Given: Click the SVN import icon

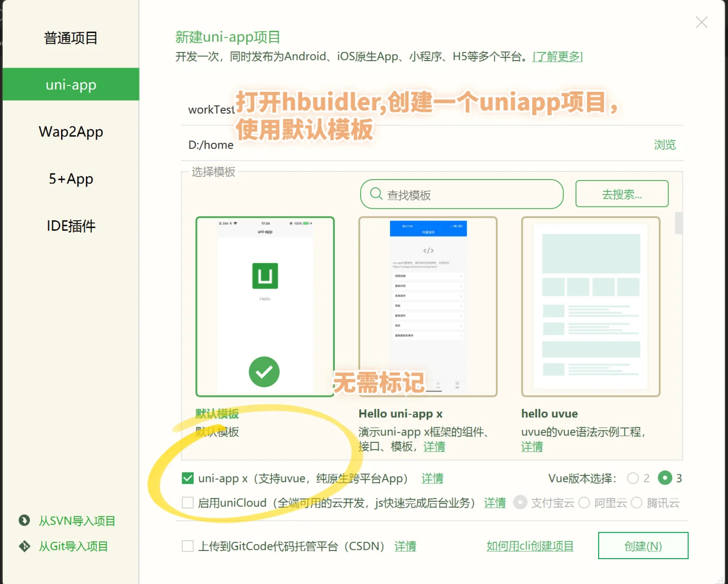Looking at the screenshot, I should pos(24,521).
